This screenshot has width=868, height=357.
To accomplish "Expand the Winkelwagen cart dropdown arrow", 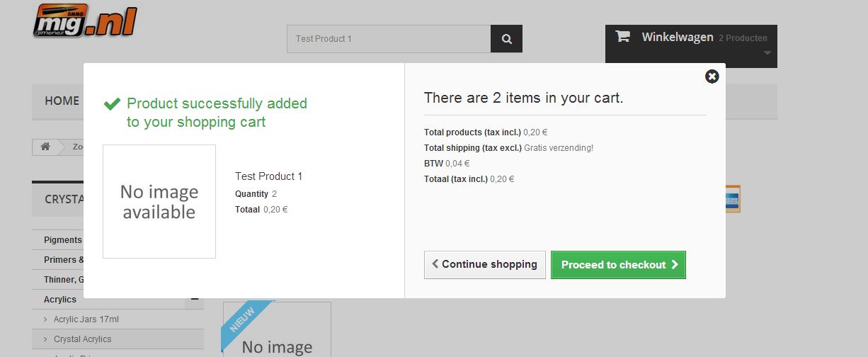I will click(x=767, y=53).
